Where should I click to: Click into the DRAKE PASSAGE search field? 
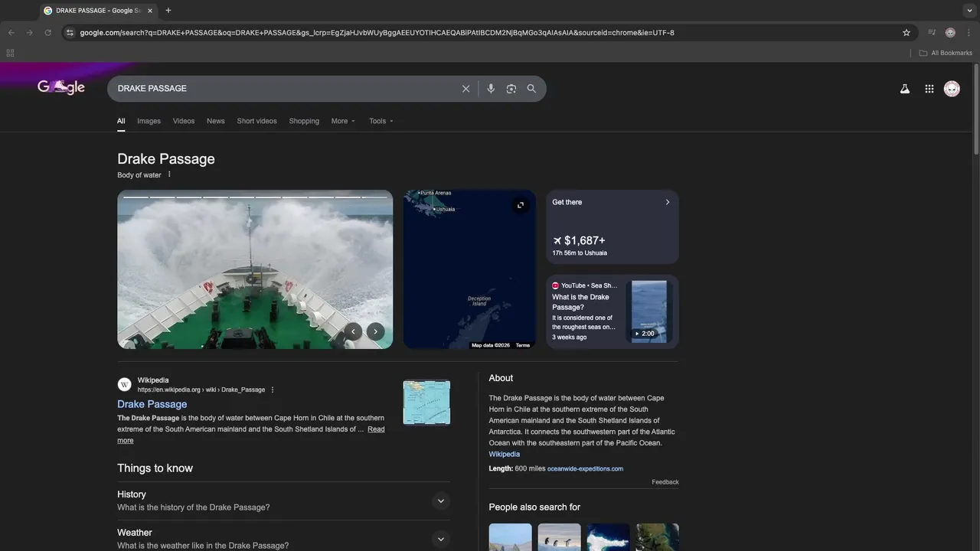pos(283,89)
